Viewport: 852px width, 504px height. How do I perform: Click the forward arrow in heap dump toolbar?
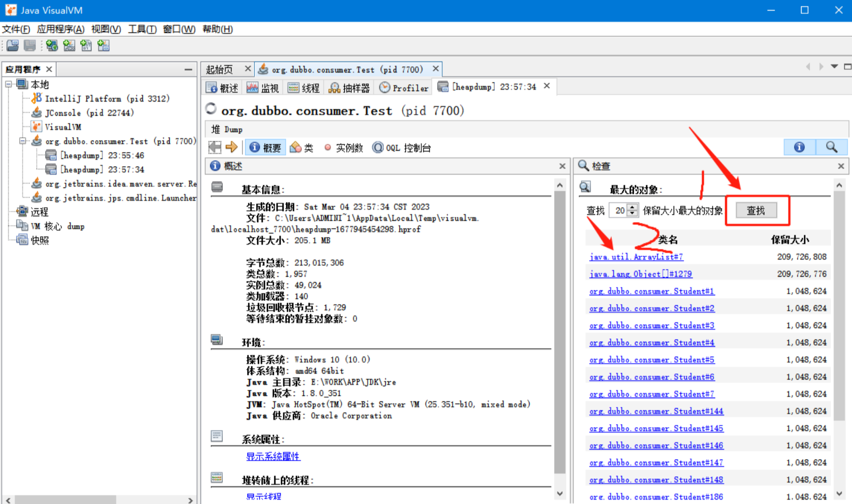tap(232, 147)
